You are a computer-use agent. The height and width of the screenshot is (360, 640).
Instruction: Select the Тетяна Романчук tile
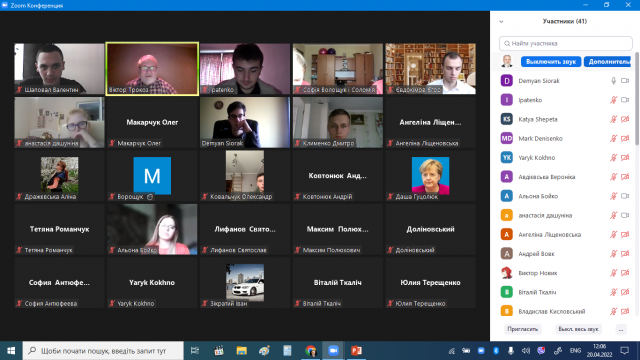59,229
